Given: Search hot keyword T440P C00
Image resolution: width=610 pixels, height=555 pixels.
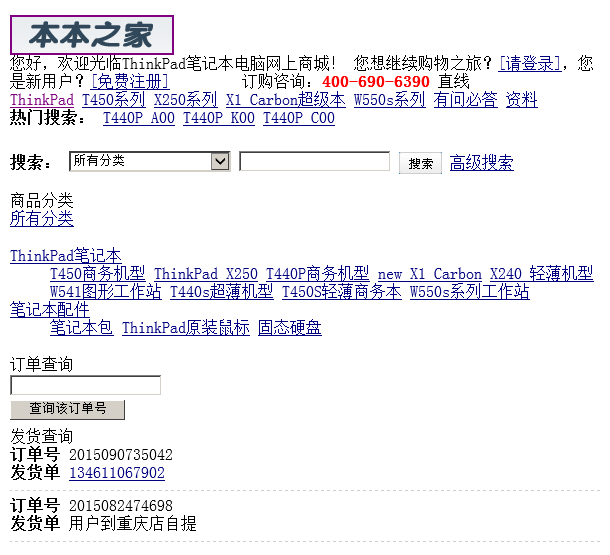Looking at the screenshot, I should (299, 118).
